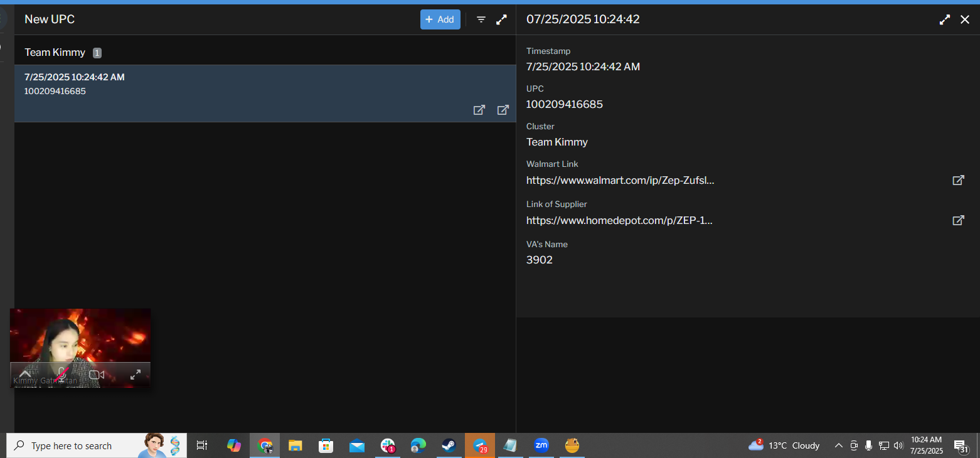Image resolution: width=980 pixels, height=458 pixels.
Task: Open Slack from the taskbar
Action: (388, 445)
